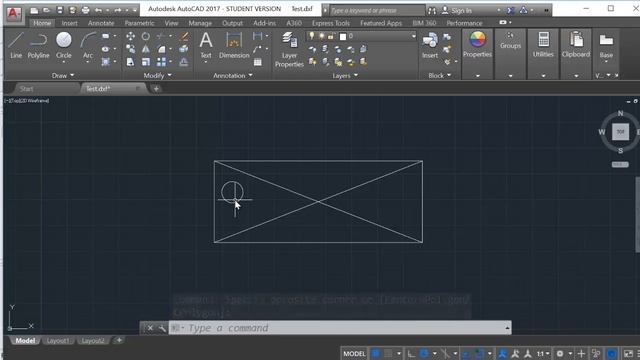
Task: Click the Offset tool icon
Action: [184, 62]
